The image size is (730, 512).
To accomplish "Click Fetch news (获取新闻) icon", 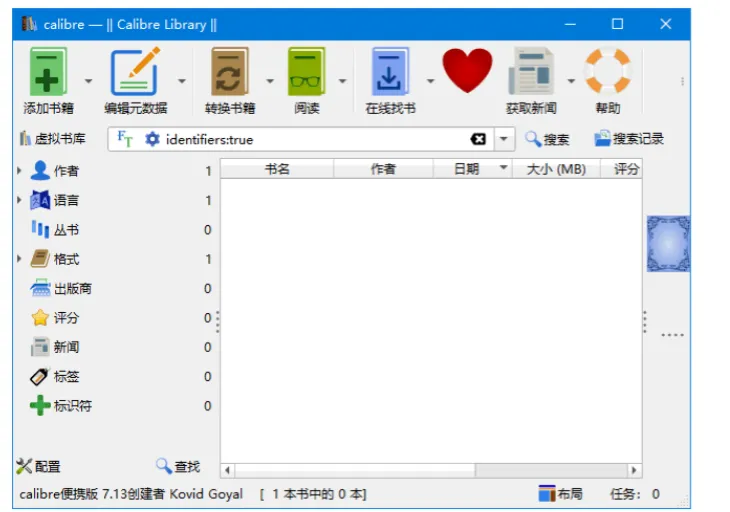I will pyautogui.click(x=531, y=71).
